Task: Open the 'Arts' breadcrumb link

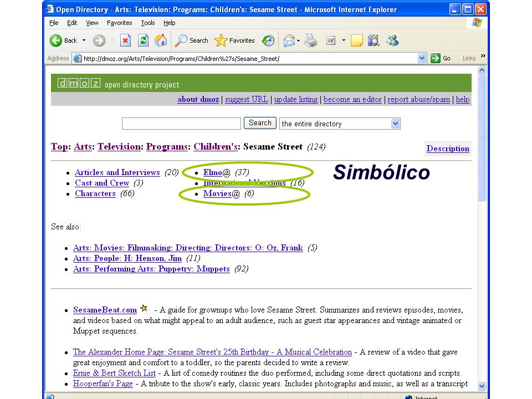Action: pyautogui.click(x=83, y=146)
